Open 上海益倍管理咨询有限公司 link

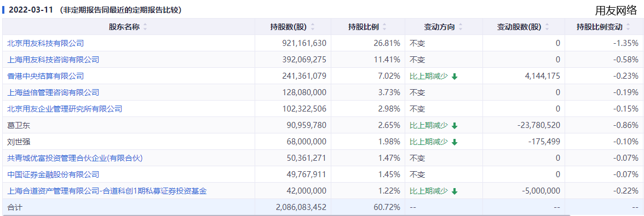[54, 92]
